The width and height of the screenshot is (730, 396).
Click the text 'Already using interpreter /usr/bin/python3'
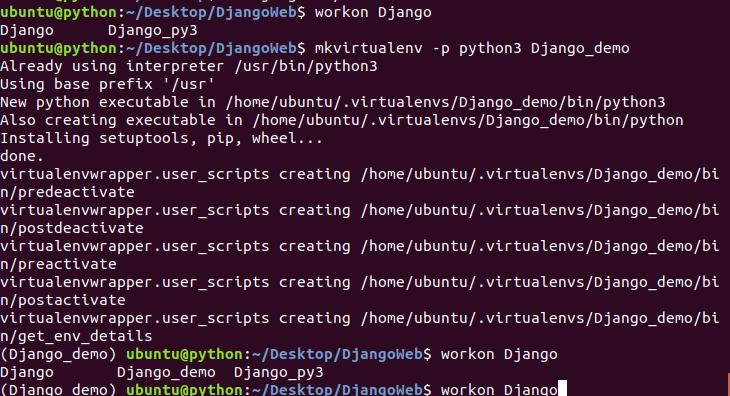pyautogui.click(x=189, y=67)
